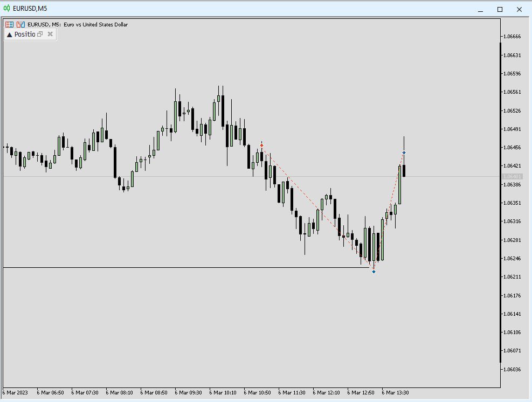Click the '6 Mar 12:10' time axis label
The height and width of the screenshot is (402, 532).
click(327, 392)
